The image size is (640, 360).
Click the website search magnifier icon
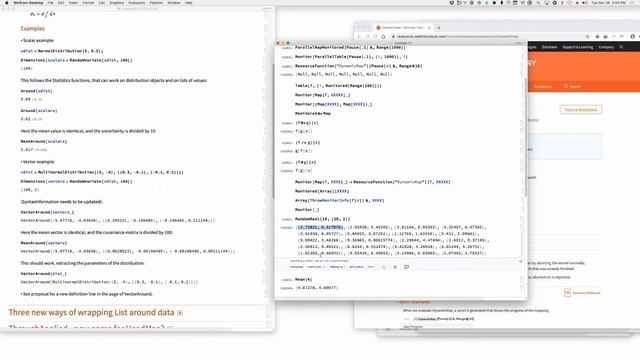[621, 47]
